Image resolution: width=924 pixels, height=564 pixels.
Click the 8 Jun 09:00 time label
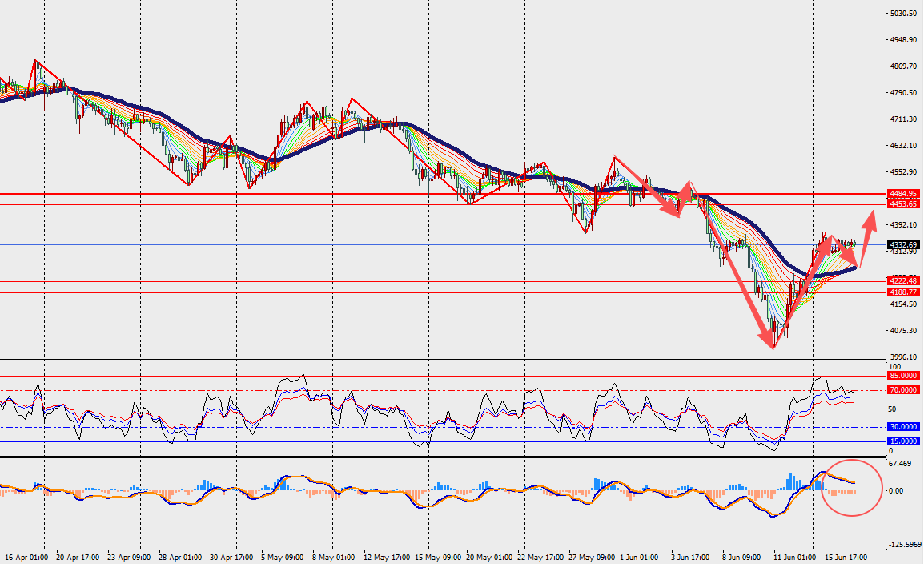tap(742, 557)
